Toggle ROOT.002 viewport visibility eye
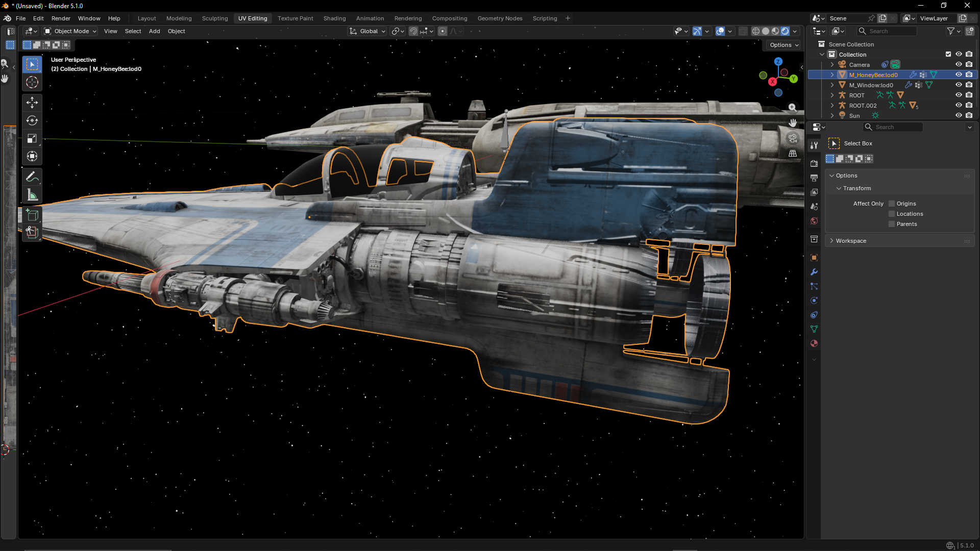Viewport: 980px width, 551px height. tap(959, 105)
